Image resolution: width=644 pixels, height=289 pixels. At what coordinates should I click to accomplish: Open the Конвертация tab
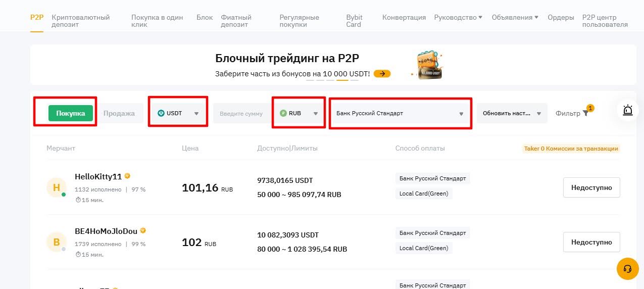click(404, 17)
